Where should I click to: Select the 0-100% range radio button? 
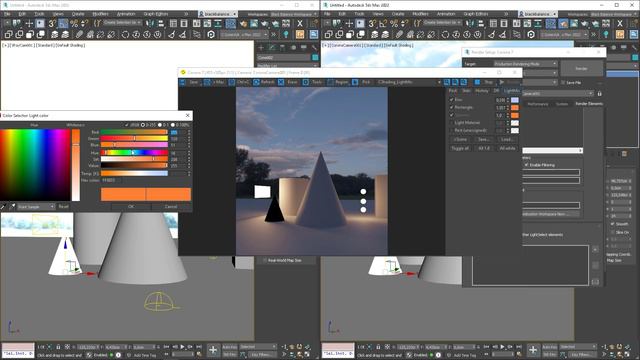173,125
